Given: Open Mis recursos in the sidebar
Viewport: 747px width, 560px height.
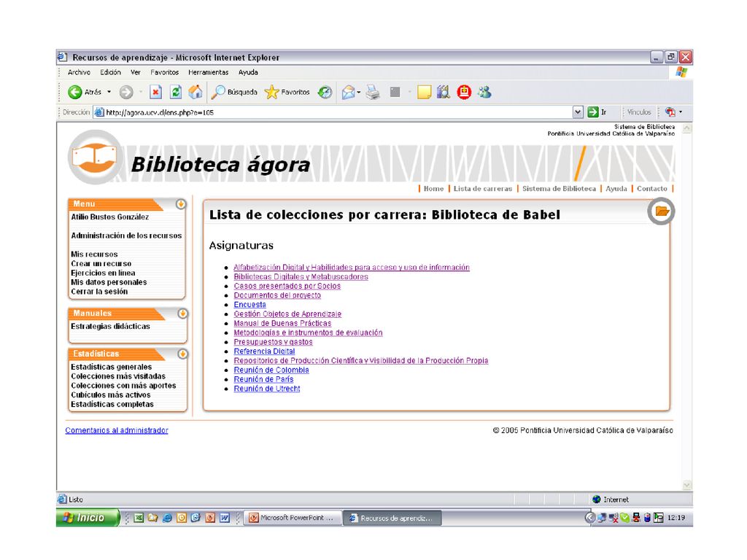Looking at the screenshot, I should point(94,254).
